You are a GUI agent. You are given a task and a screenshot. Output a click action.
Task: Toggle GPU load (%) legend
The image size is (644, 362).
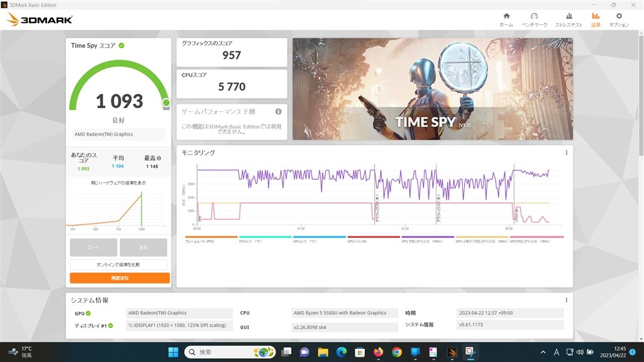coord(374,239)
